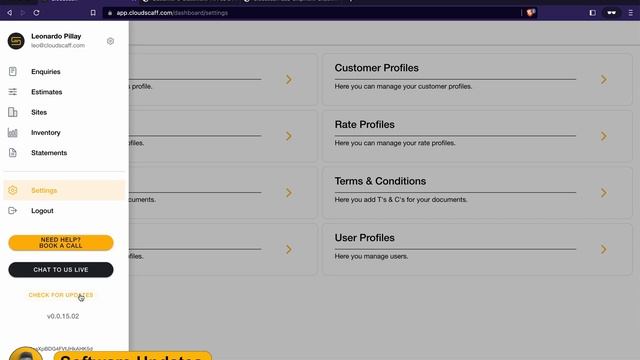Click Need Help? Book a Call button
Image resolution: width=640 pixels, height=360 pixels.
click(x=61, y=243)
